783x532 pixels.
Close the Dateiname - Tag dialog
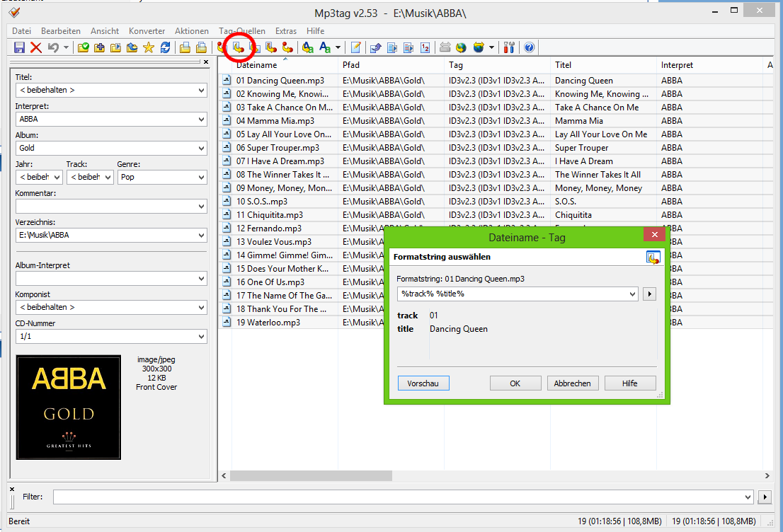(654, 235)
